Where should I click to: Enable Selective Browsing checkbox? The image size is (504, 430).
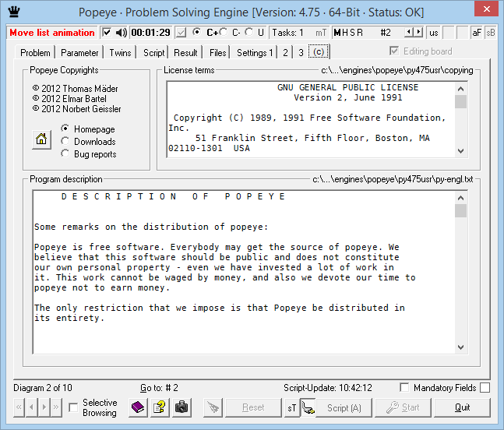point(73,408)
